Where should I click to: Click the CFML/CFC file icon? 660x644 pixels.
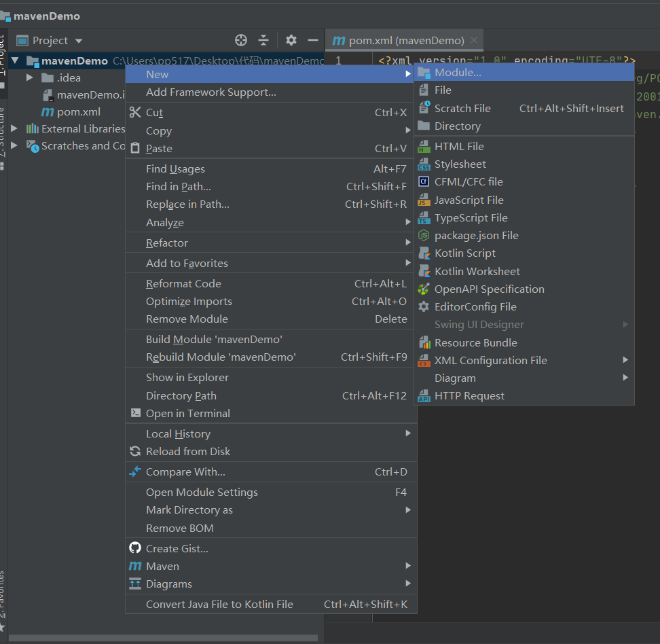(424, 181)
